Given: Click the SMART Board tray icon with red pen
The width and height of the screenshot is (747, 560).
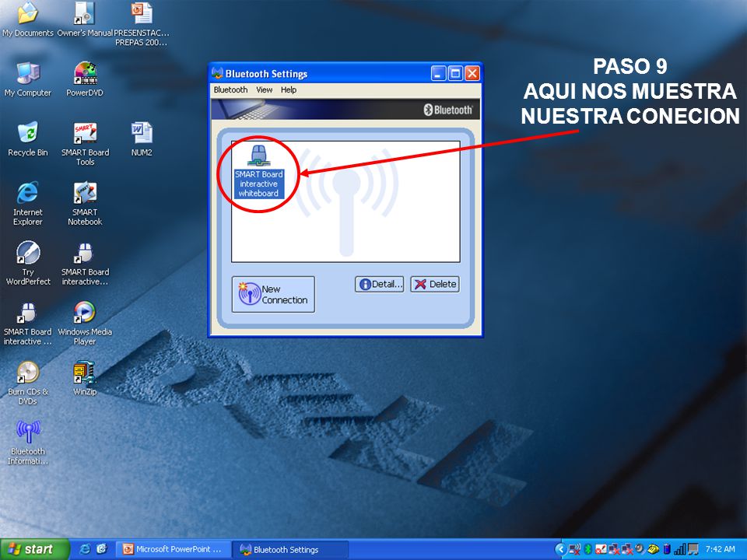Looking at the screenshot, I should click(x=601, y=550).
